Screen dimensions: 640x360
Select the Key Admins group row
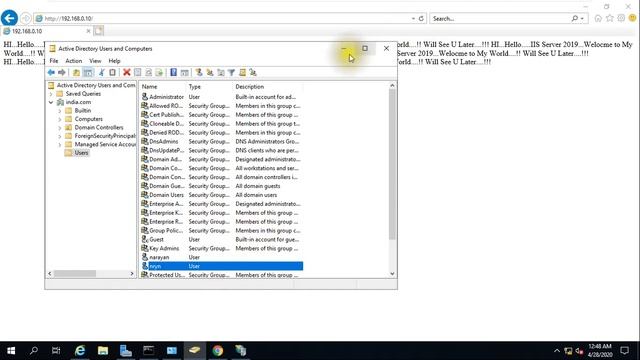(221, 249)
